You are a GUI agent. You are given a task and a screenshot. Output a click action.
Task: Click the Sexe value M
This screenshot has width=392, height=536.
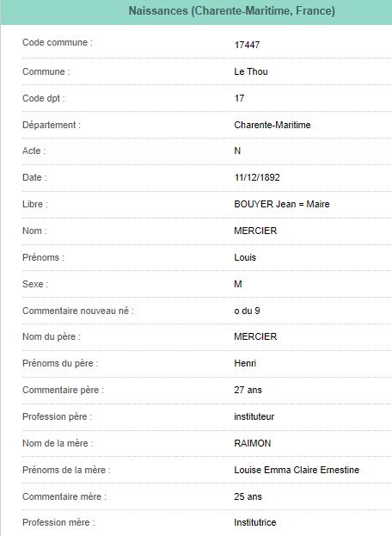coord(238,284)
